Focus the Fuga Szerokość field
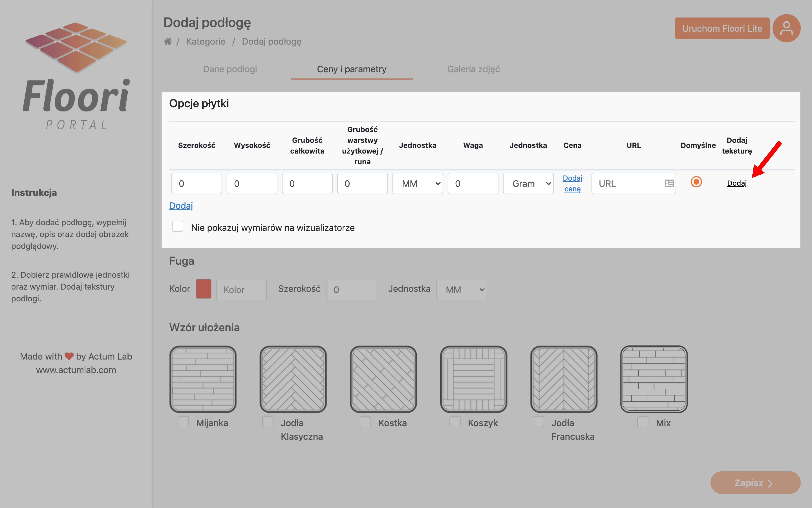Viewport: 812px width, 508px height. tap(352, 289)
